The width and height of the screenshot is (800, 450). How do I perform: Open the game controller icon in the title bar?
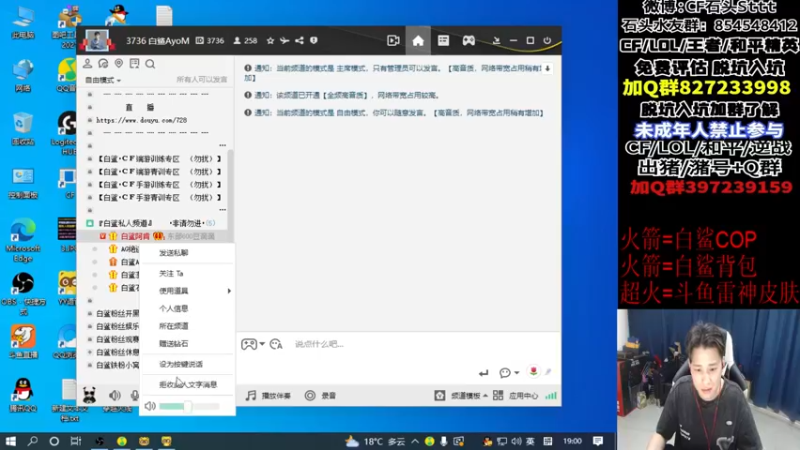[468, 41]
